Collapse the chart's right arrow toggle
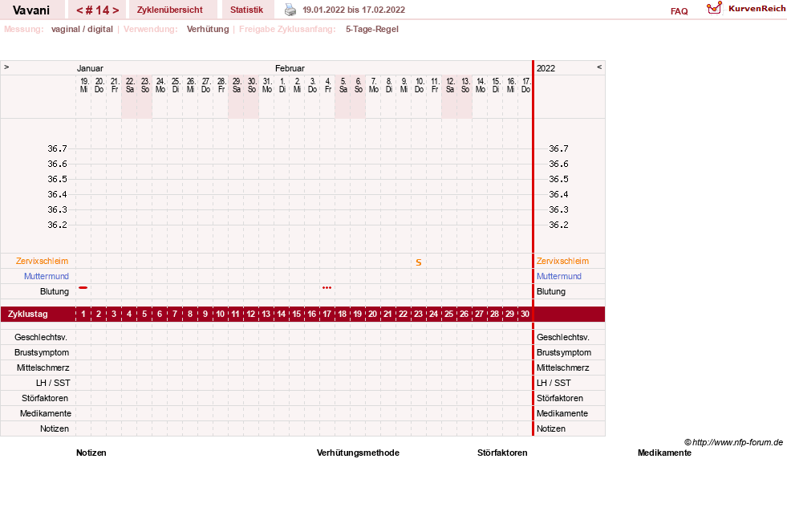This screenshot has width=787, height=532. 598,67
